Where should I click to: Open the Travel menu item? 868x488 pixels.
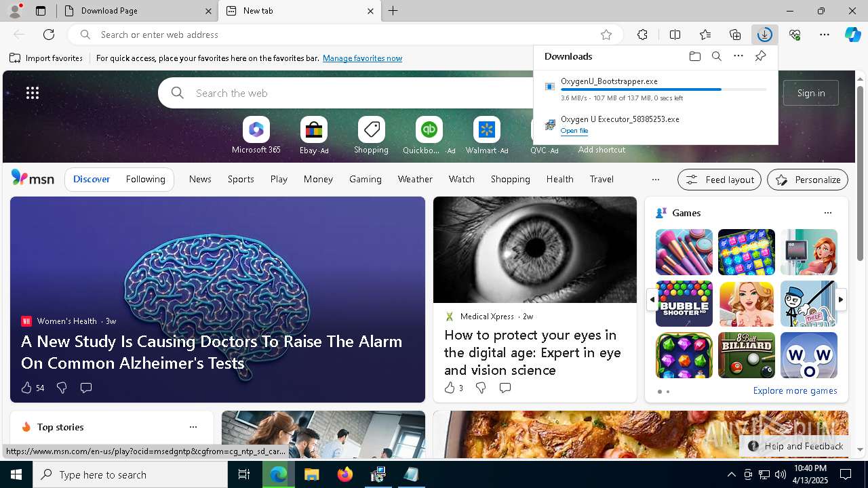point(601,179)
